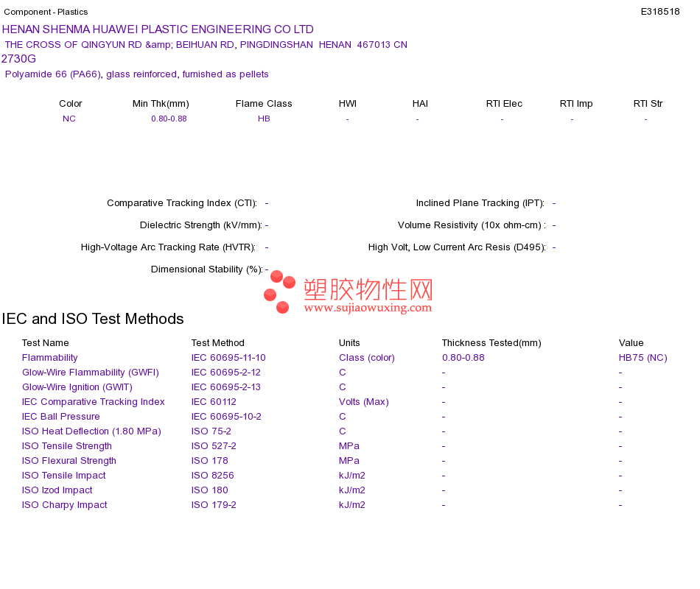This screenshot has width=700, height=589.
Task: Click the High-Voltage Arc Tracking Rate (HVTR) label
Action: pyautogui.click(x=168, y=247)
